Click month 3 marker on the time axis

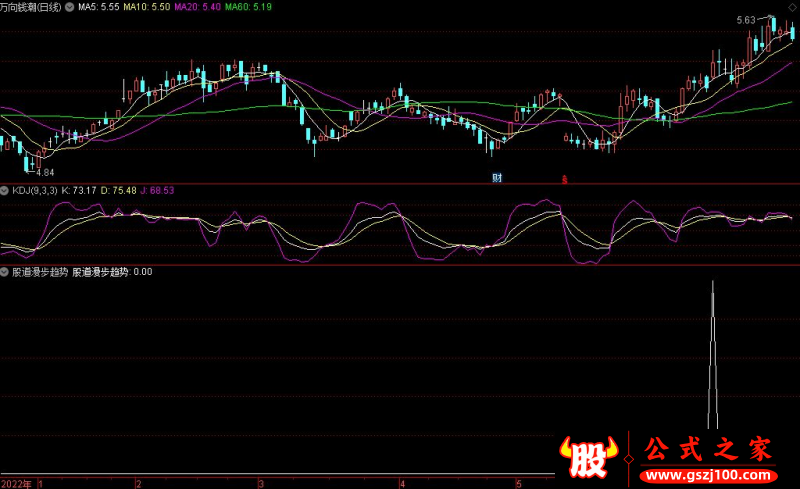coord(261,482)
